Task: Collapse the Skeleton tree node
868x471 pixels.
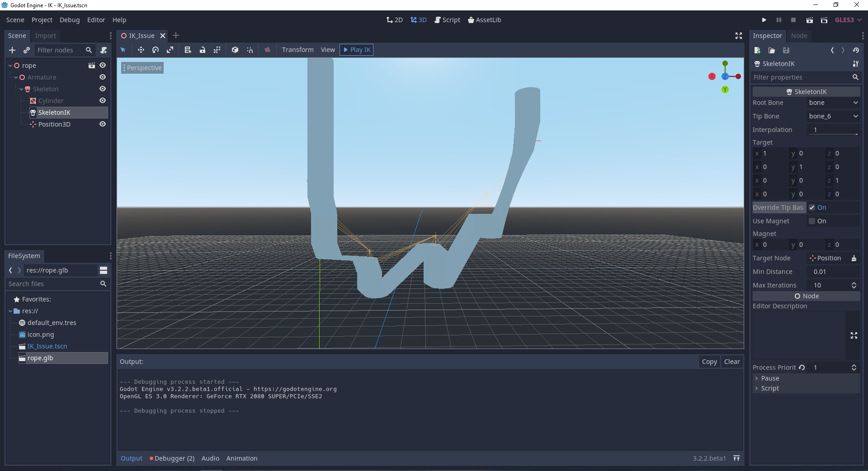Action: pos(21,89)
